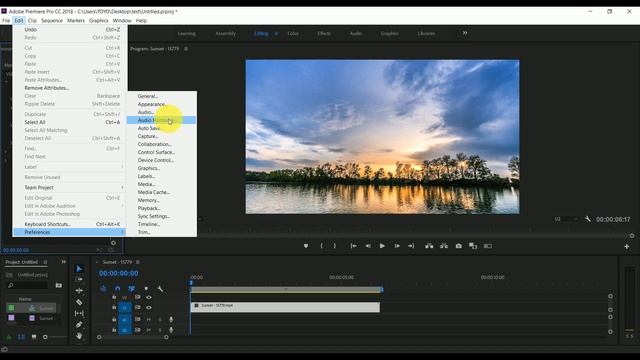
Task: Open timeline display settings wrench
Action: [160, 289]
